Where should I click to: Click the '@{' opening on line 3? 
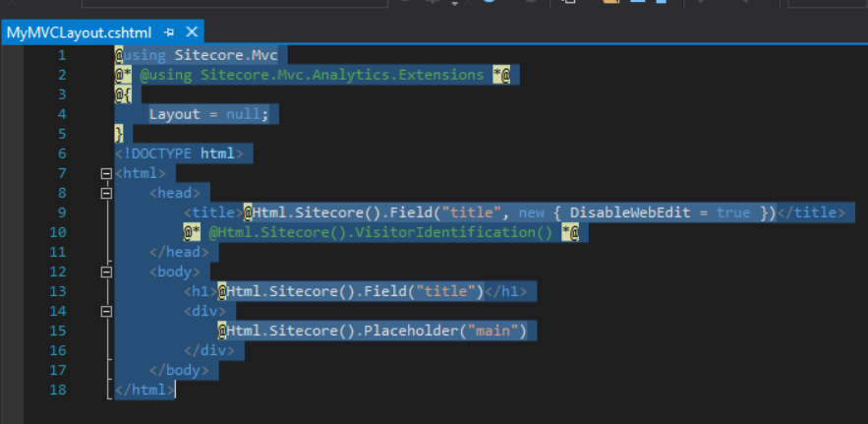click(123, 94)
